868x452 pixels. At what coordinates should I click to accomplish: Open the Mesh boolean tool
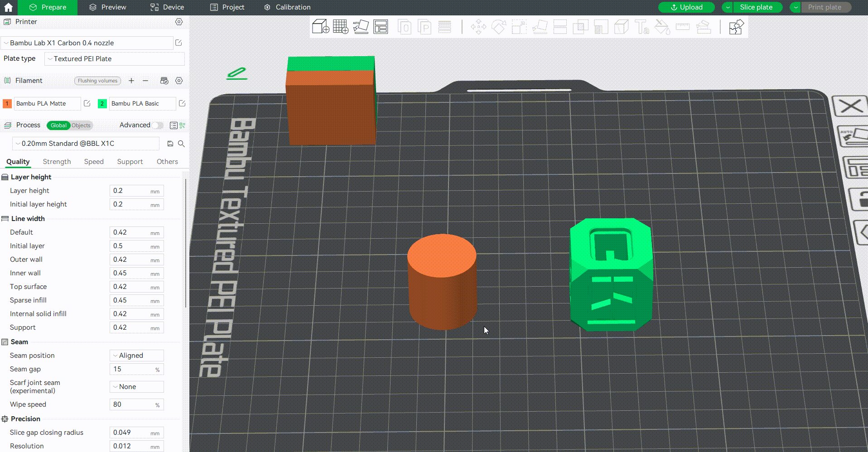pyautogui.click(x=580, y=27)
